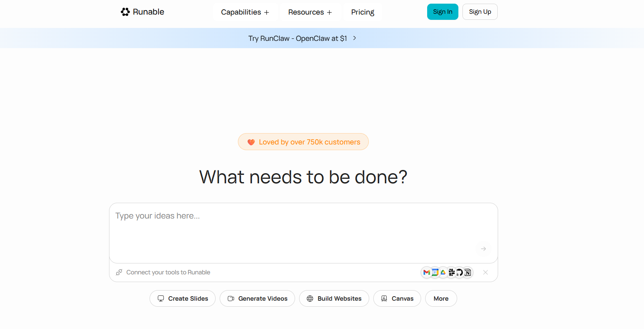Select the Google Calendar integration icon
This screenshot has height=329, width=644.
[x=435, y=272]
